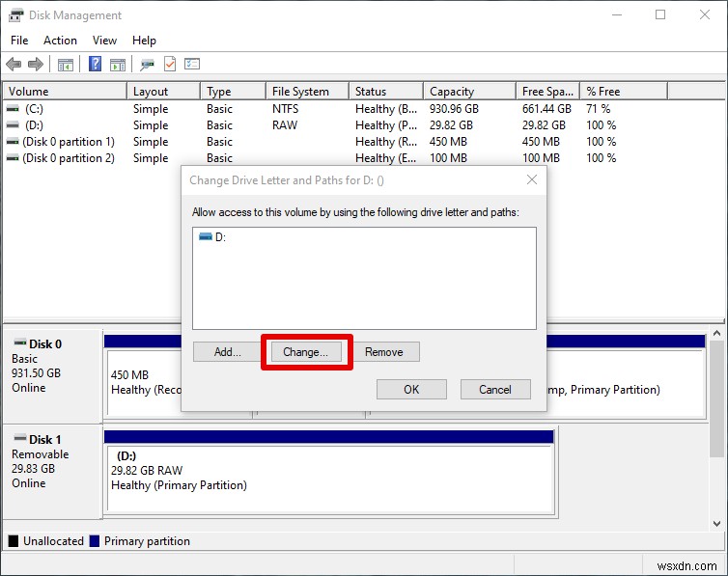Click the Connect/Rescan disk toolbar icon
The width and height of the screenshot is (728, 576).
147,65
